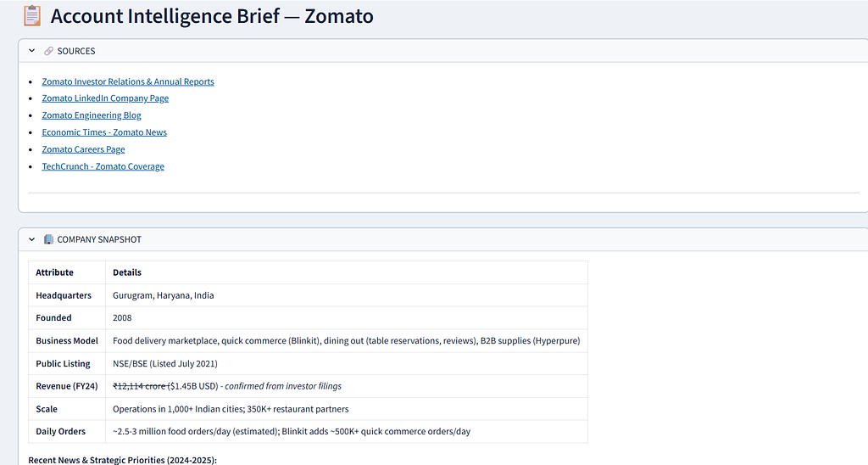Select the Details column header cell

347,272
